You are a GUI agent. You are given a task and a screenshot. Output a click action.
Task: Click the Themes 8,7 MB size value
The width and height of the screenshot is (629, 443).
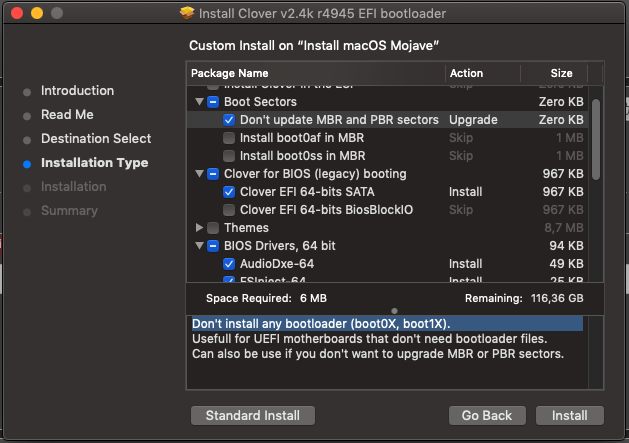coord(564,228)
